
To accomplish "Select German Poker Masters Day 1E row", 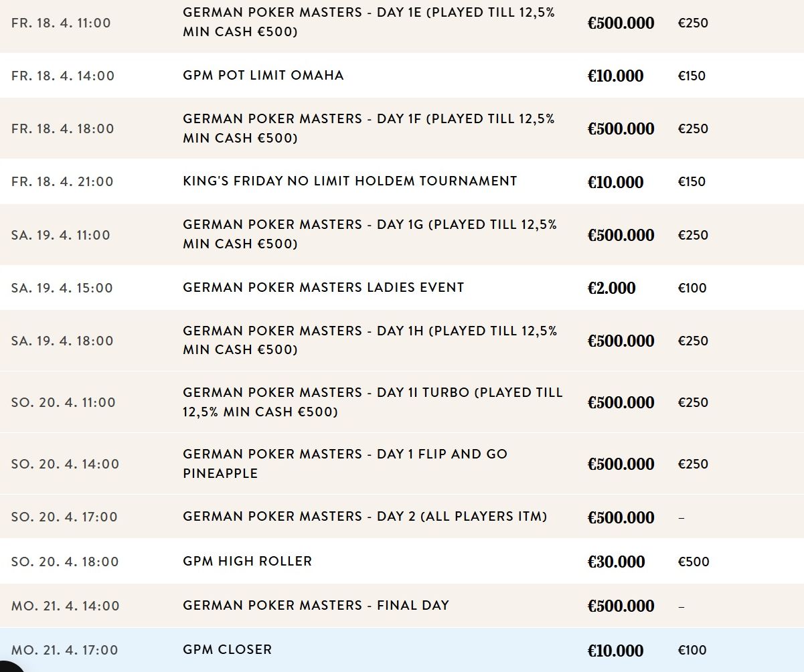I will coord(402,23).
